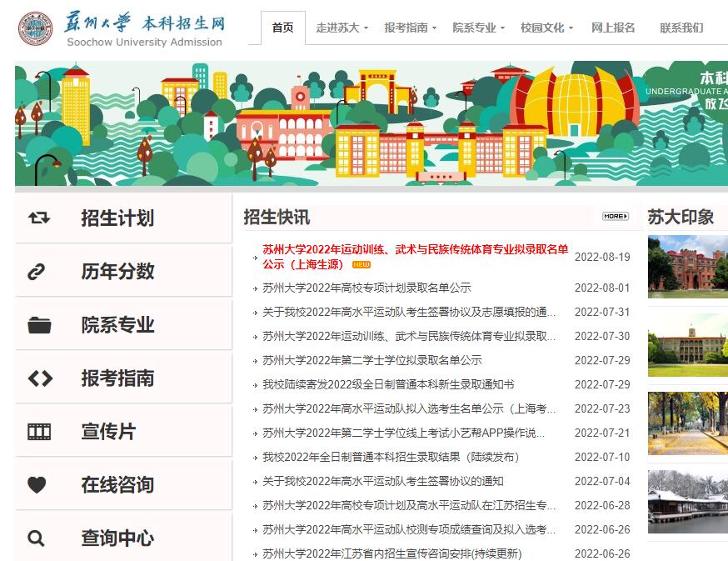Viewport: 728px width, 561px height.
Task: Click the heart icon beside 在线咨询
Action: 37,485
